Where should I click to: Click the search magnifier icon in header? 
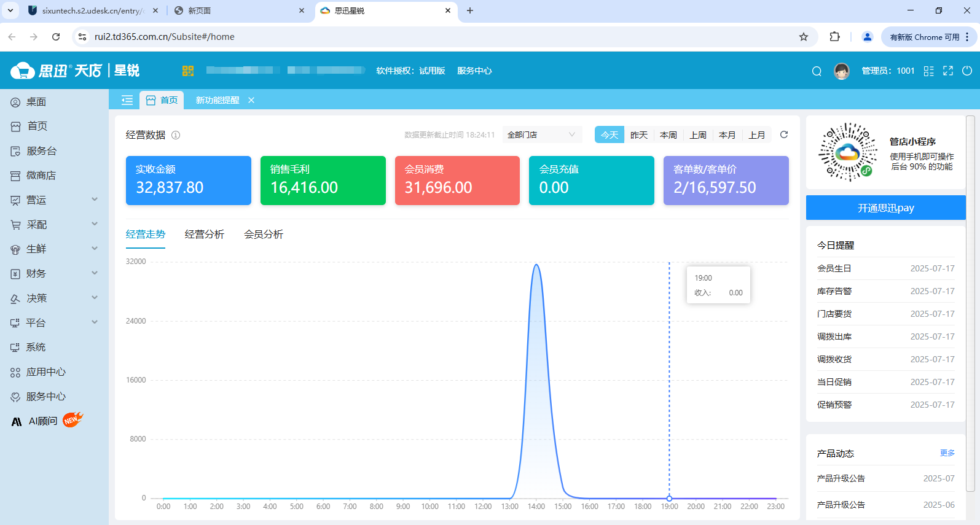click(817, 71)
